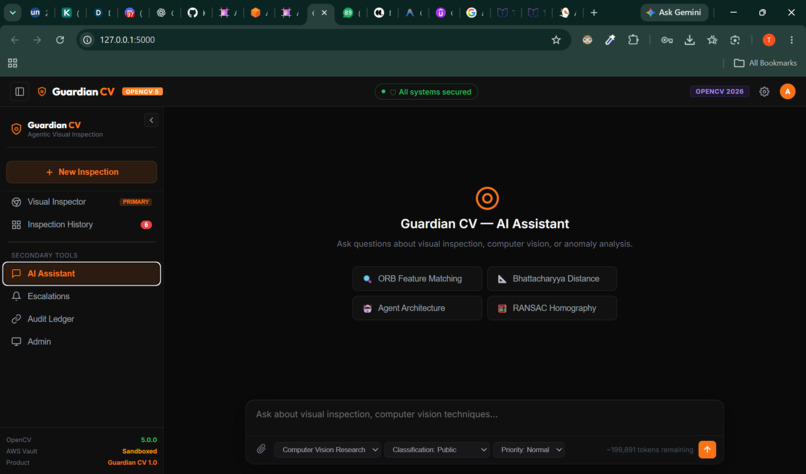Choose RANSAC Homography suggestion
The image size is (806, 474).
(552, 308)
